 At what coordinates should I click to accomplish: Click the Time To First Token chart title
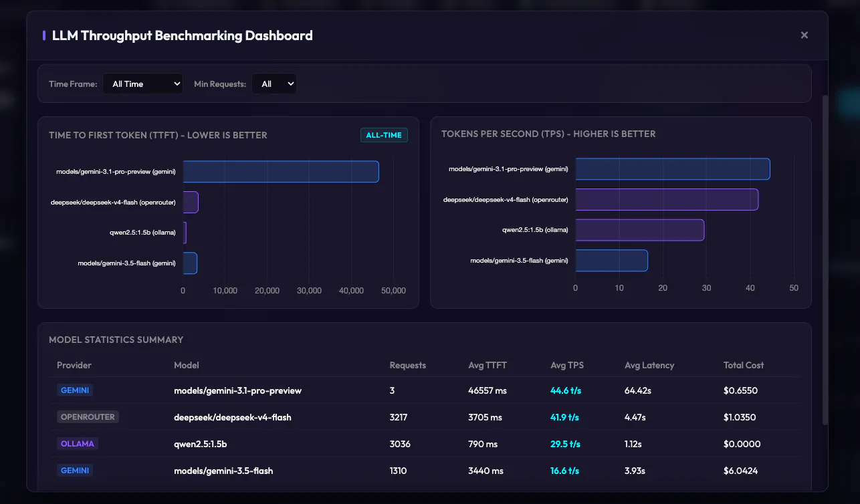(158, 135)
